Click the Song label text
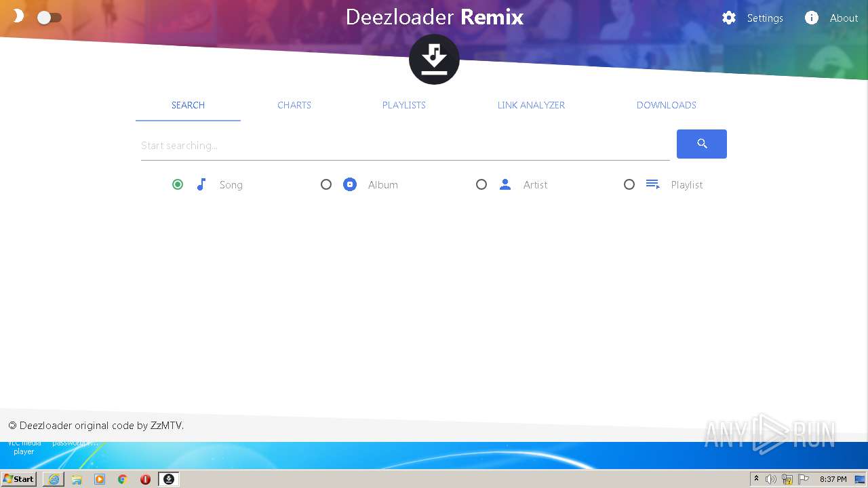This screenshot has width=868, height=488. 231,185
